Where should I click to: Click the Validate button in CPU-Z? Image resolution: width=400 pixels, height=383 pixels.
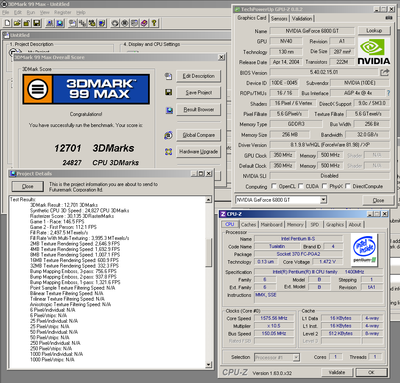(337, 372)
